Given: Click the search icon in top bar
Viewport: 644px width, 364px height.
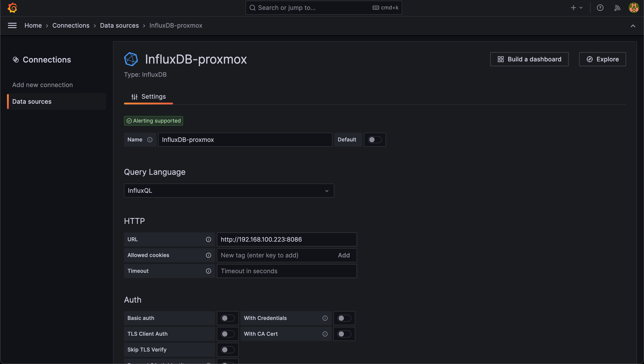Looking at the screenshot, I should 252,7.
